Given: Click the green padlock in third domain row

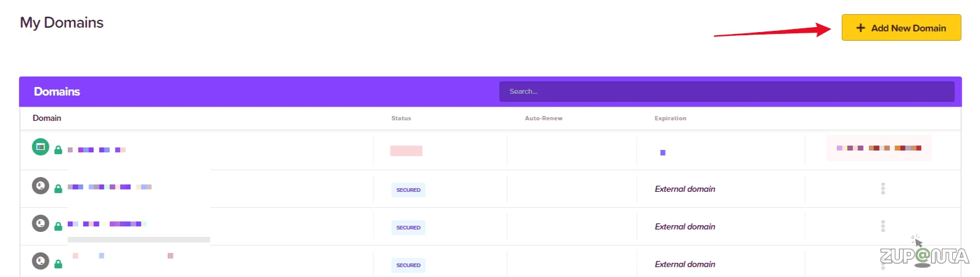Looking at the screenshot, I should pos(58,226).
